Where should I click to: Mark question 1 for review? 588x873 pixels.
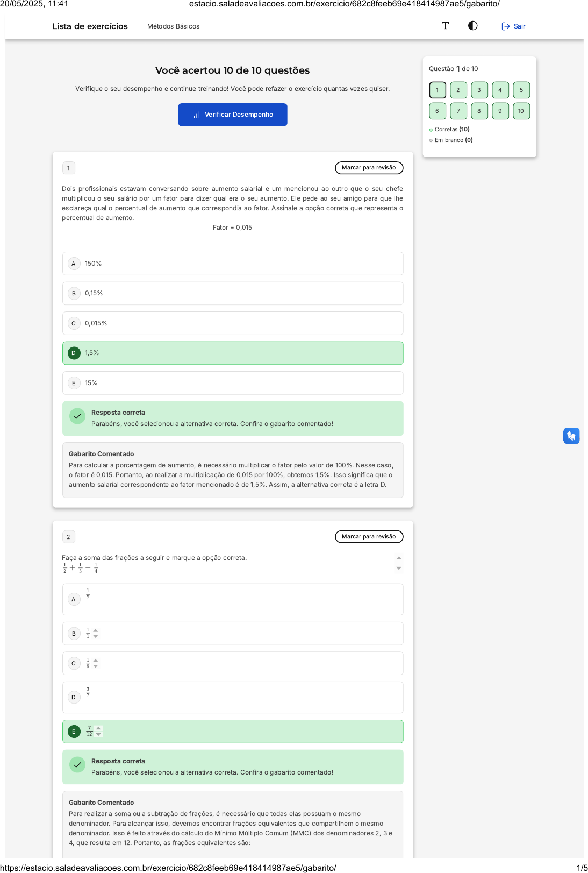coord(369,168)
